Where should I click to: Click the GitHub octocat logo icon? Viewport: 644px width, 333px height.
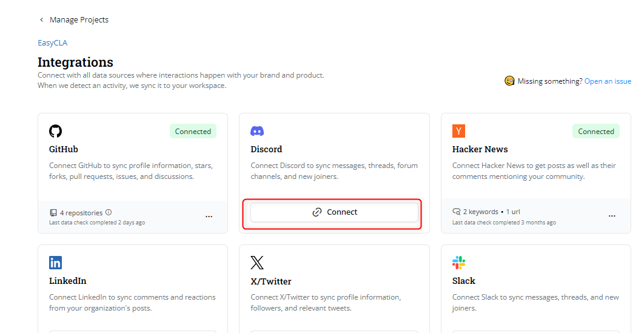pyautogui.click(x=56, y=131)
